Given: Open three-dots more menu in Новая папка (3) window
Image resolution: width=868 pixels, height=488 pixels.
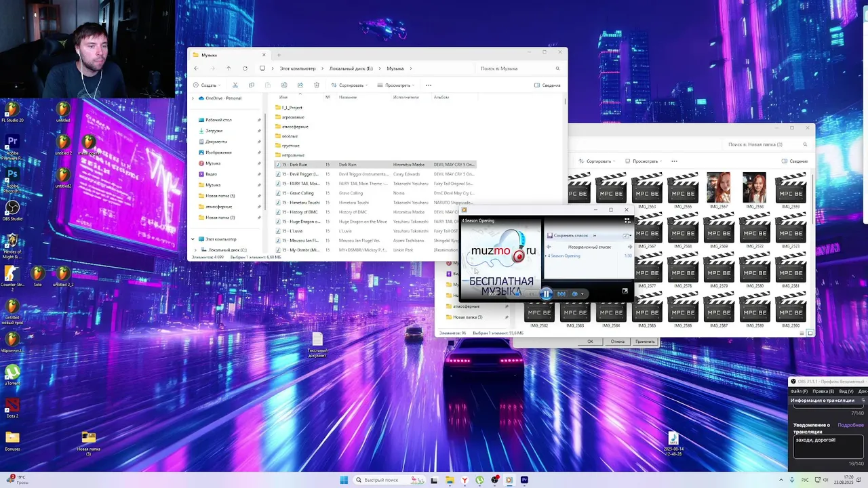Looking at the screenshot, I should [674, 161].
